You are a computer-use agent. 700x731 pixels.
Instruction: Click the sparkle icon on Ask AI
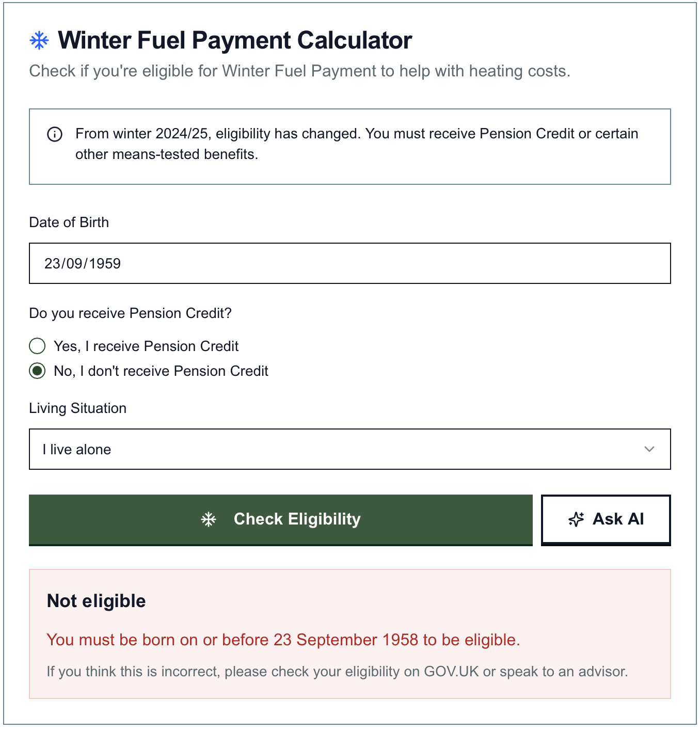[576, 519]
